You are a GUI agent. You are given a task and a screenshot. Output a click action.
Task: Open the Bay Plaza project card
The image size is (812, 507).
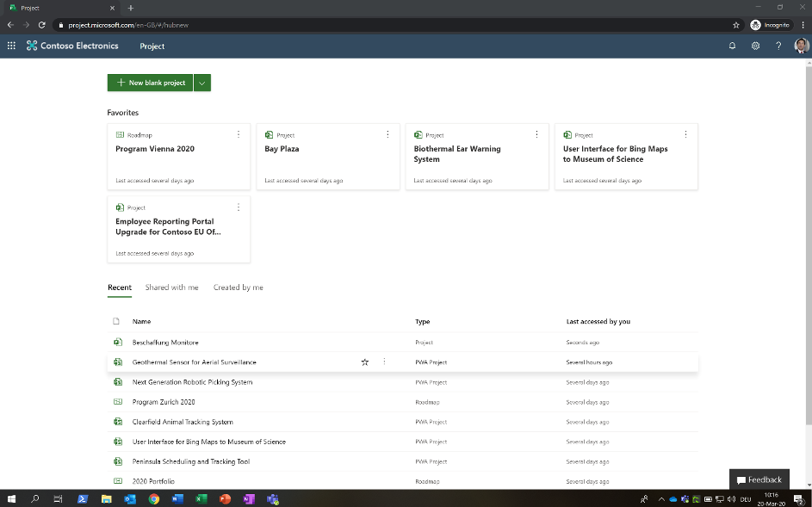[x=328, y=157]
